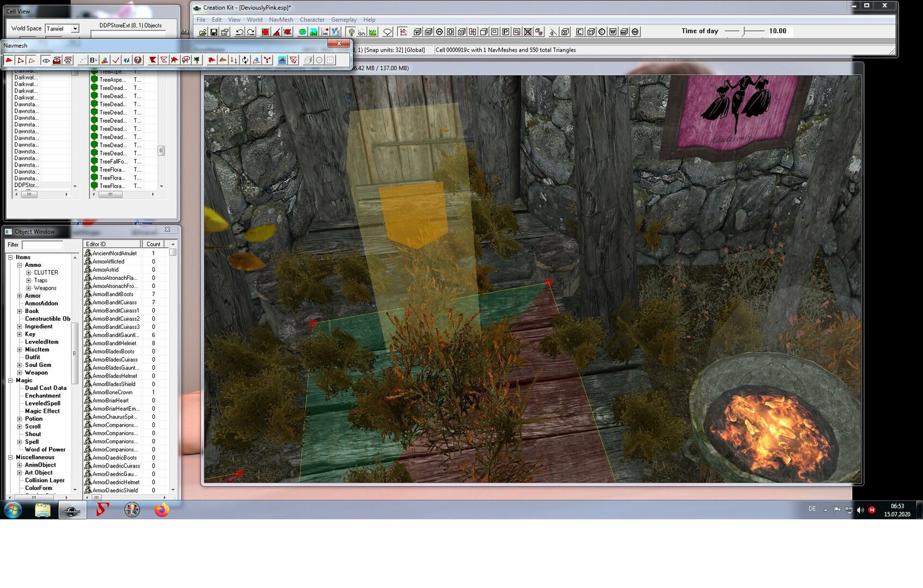Collapse the Items tree node
Screen dimensions: 923x588
click(x=10, y=257)
